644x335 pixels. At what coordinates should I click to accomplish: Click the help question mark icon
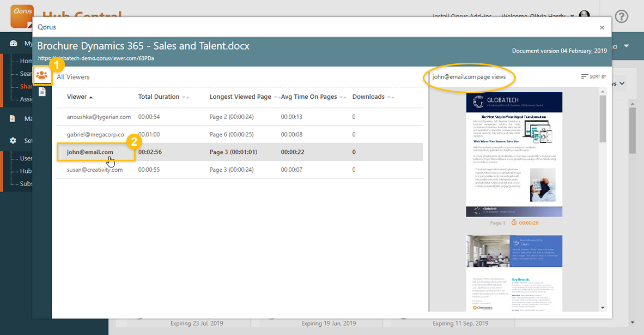(x=622, y=16)
